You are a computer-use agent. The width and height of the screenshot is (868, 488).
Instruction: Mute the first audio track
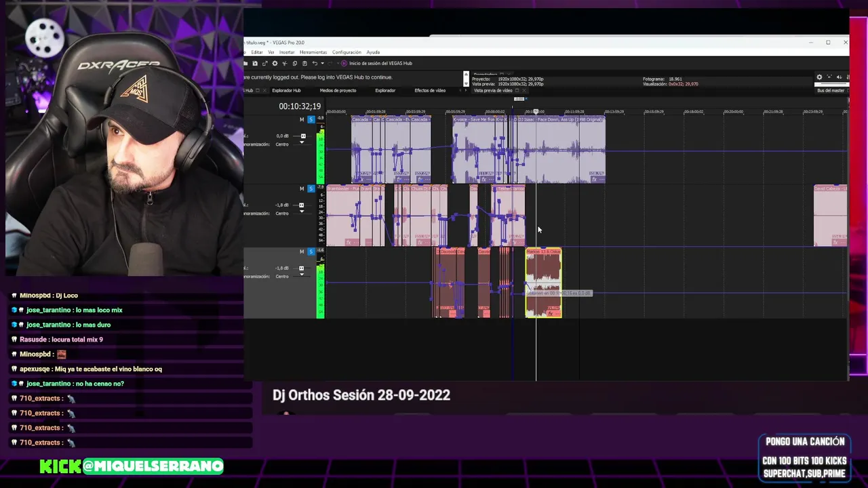[x=302, y=119]
